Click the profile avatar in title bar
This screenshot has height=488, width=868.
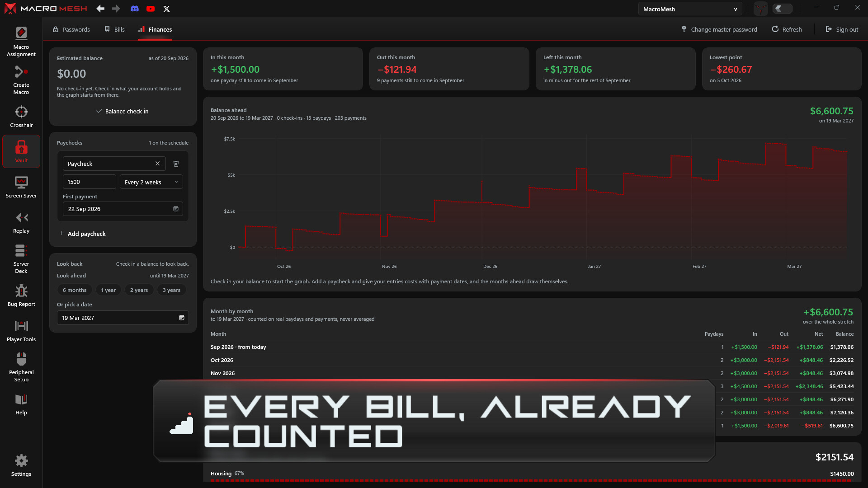tap(761, 9)
